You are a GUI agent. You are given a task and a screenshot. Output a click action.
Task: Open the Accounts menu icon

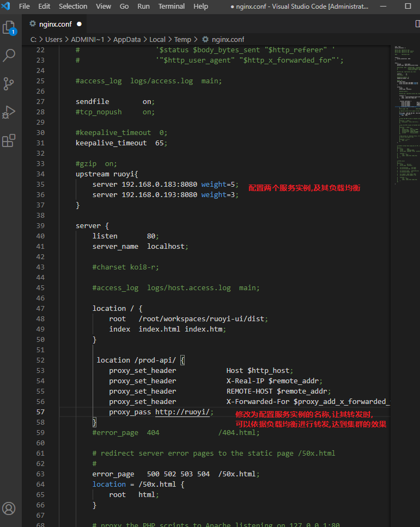[9, 508]
